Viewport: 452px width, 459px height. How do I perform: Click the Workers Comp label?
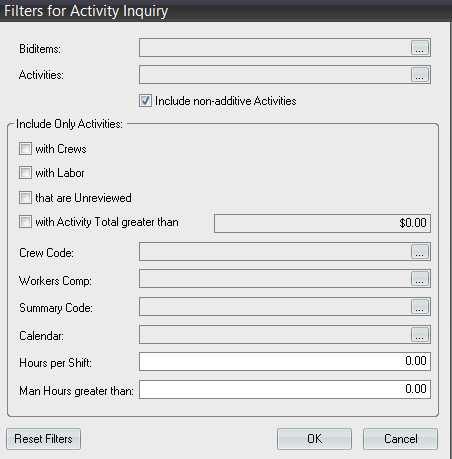point(55,281)
